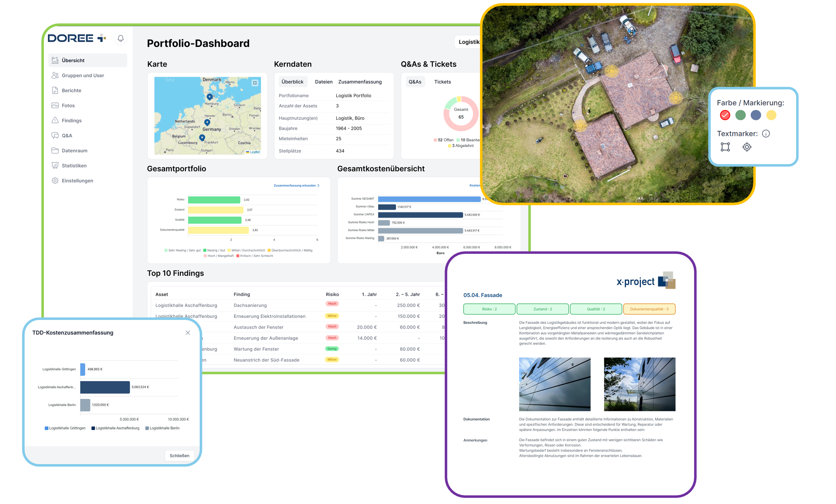Click the Hoch badge for Austausch der Fenster

(x=332, y=327)
